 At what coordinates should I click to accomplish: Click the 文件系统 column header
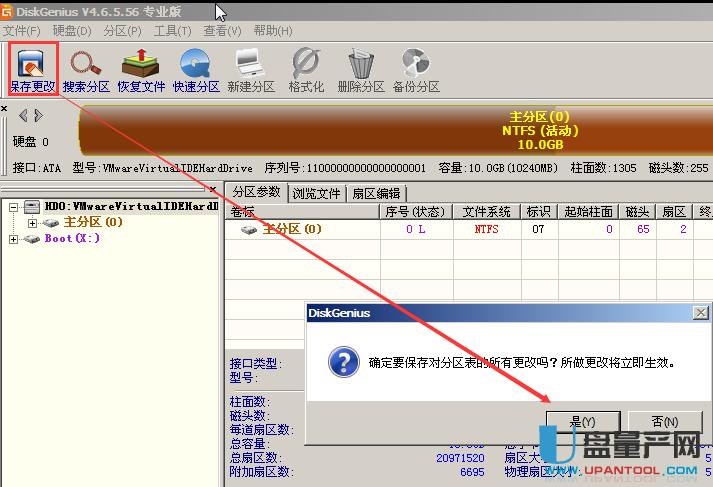[487, 211]
